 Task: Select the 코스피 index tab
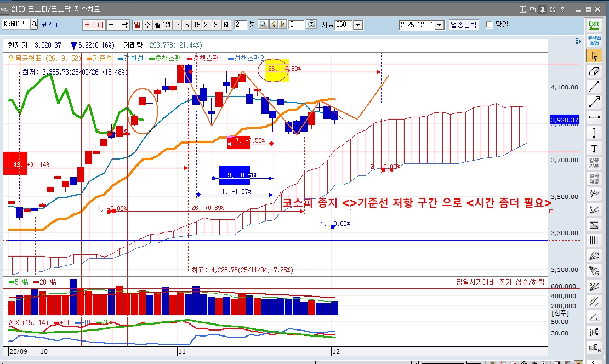coord(93,25)
